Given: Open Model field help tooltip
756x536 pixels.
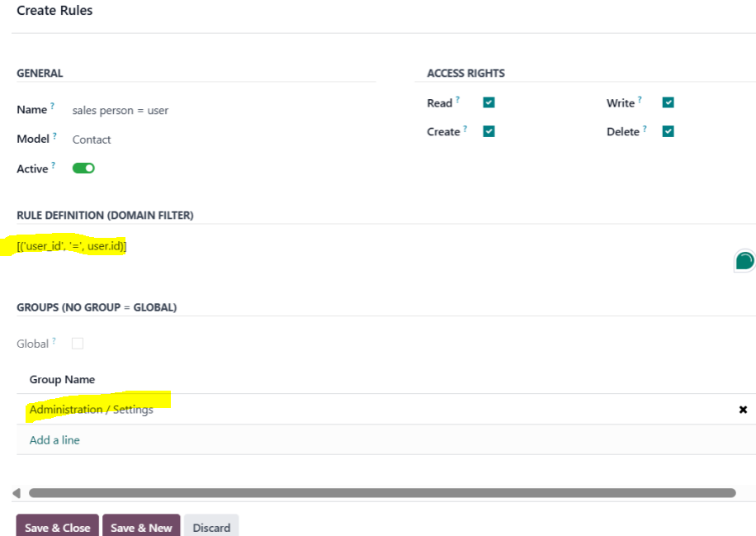Looking at the screenshot, I should [54, 135].
